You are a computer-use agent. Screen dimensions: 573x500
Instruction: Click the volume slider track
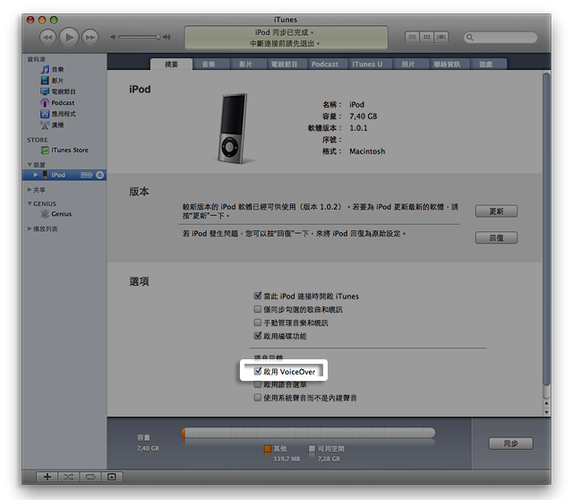point(139,37)
